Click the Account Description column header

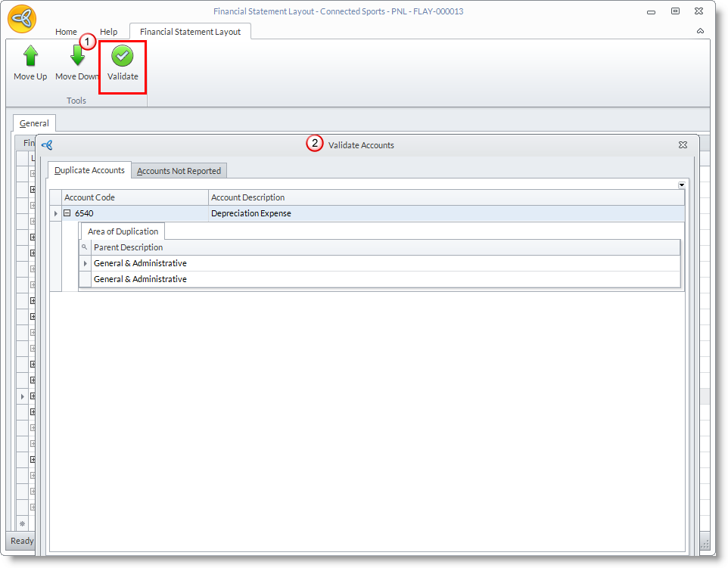click(446, 197)
